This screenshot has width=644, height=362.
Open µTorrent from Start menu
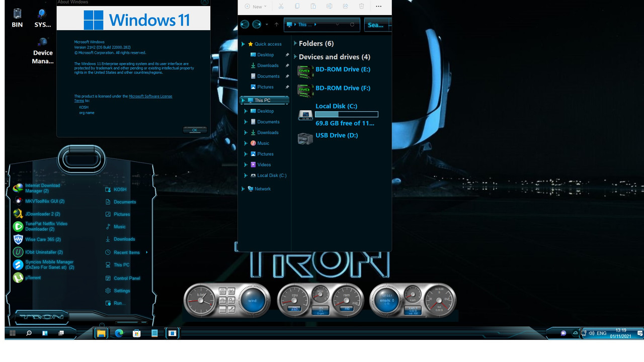coord(27,278)
